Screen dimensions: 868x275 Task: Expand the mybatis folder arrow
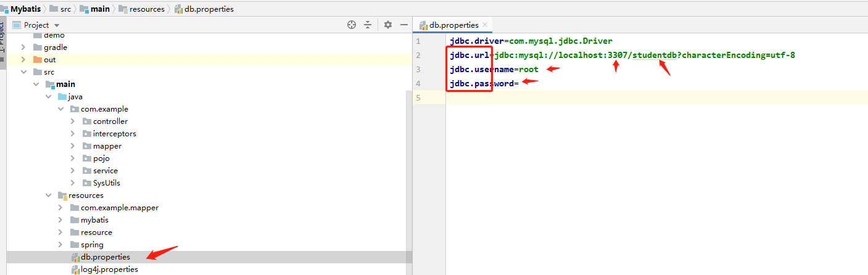pyautogui.click(x=60, y=220)
